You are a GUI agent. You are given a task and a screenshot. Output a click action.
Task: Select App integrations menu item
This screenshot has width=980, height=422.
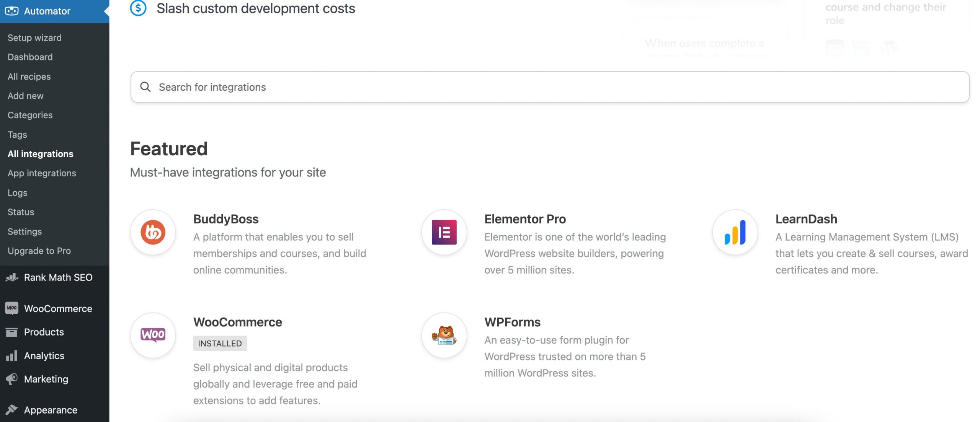[41, 174]
